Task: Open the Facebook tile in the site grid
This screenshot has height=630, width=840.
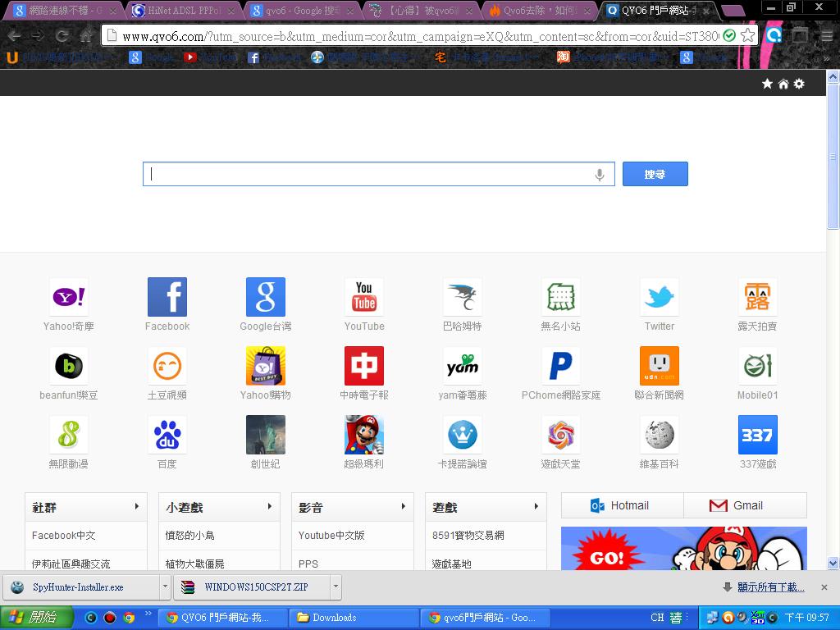Action: tap(167, 297)
